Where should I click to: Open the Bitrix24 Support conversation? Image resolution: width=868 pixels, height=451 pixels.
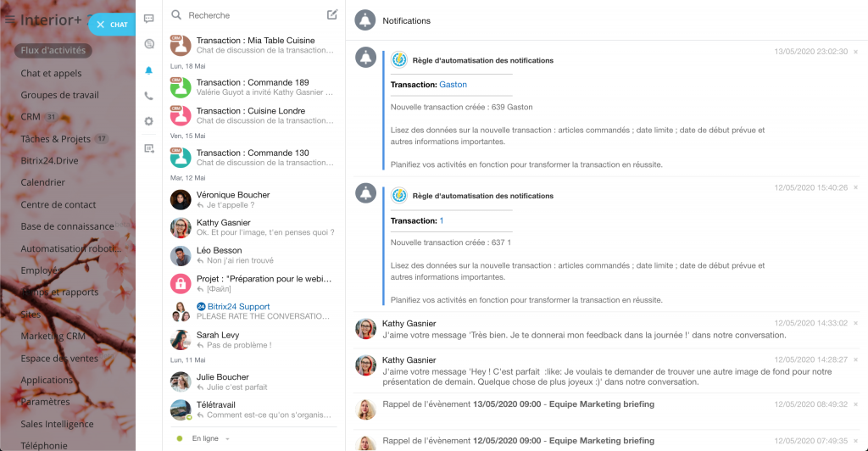[233, 307]
